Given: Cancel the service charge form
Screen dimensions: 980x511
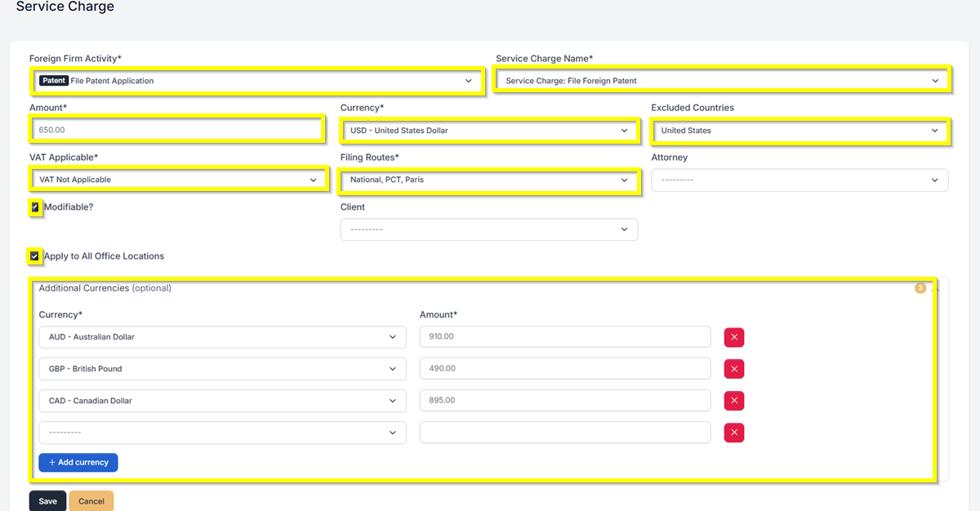Looking at the screenshot, I should click(91, 500).
